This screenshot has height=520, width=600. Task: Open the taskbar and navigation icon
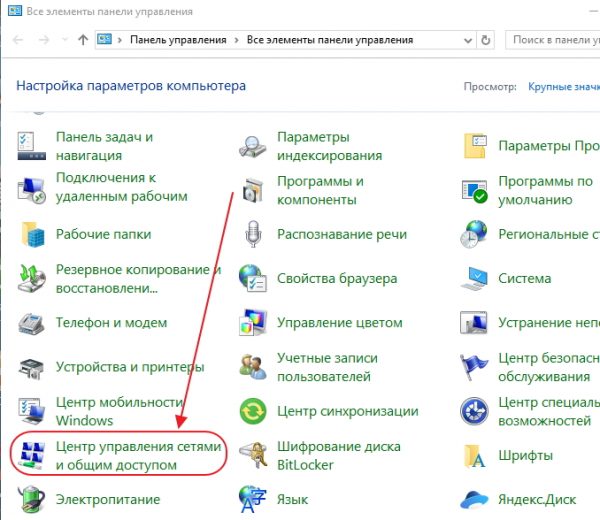tap(31, 146)
